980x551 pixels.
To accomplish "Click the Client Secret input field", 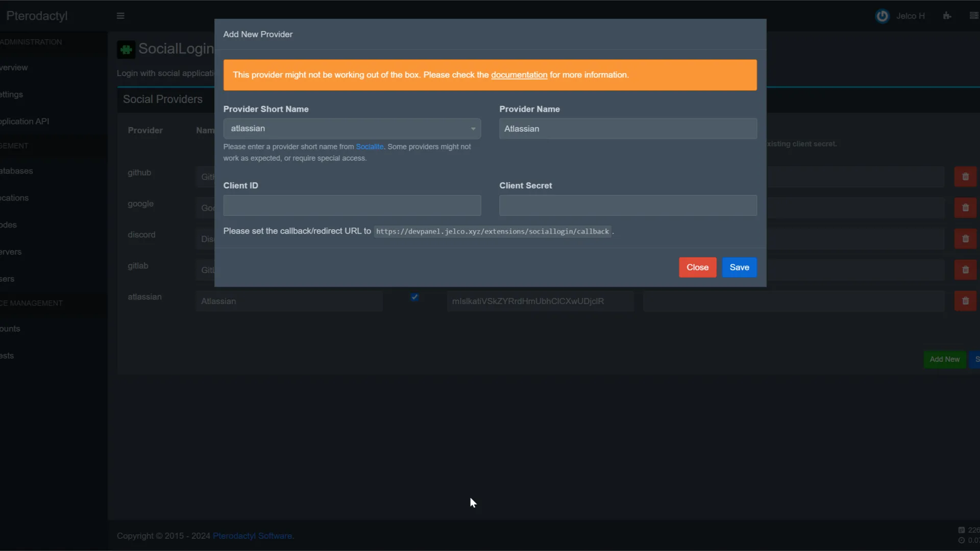I will click(x=627, y=205).
